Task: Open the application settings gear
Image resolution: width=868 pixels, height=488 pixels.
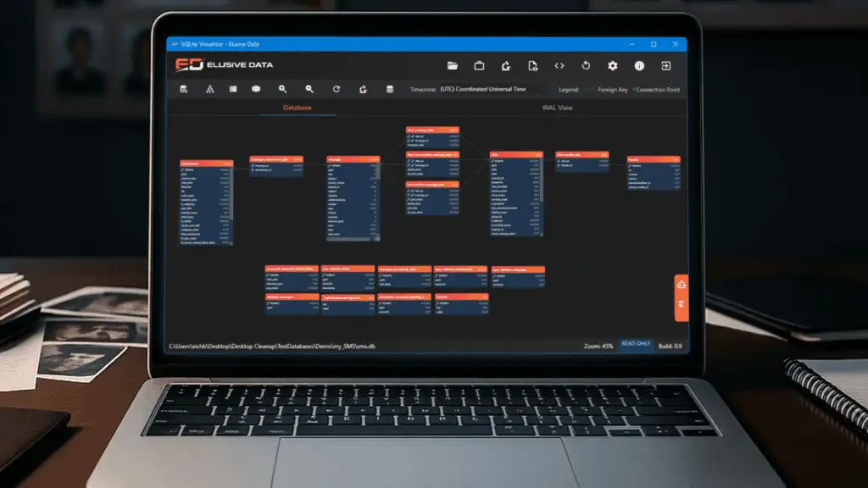Action: click(612, 67)
